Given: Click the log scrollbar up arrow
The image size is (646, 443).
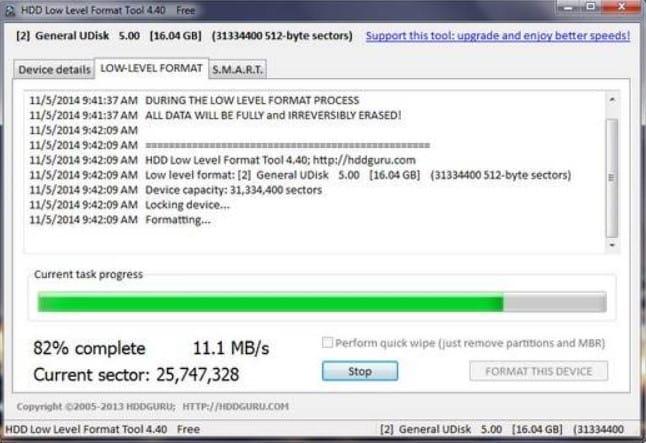Looking at the screenshot, I should (612, 99).
